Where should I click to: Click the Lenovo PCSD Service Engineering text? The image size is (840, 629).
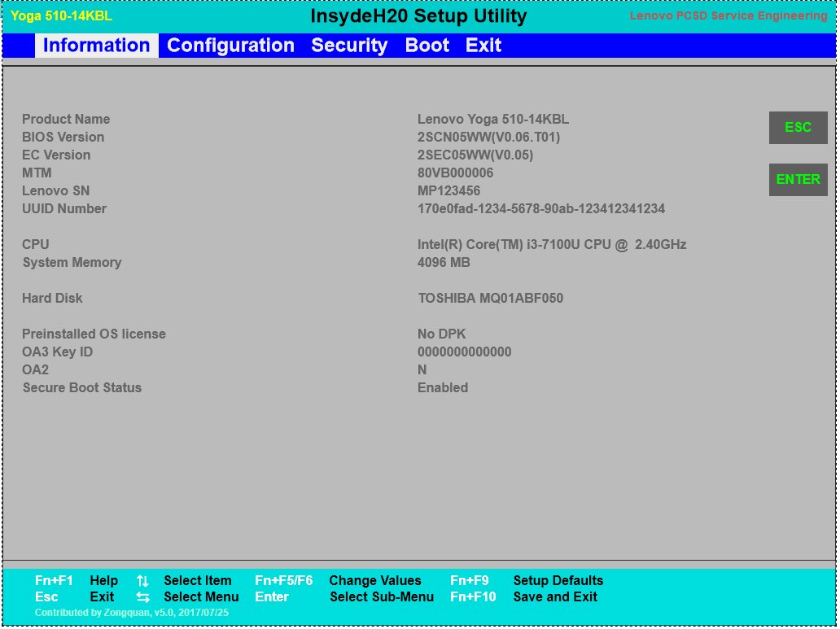tap(728, 16)
